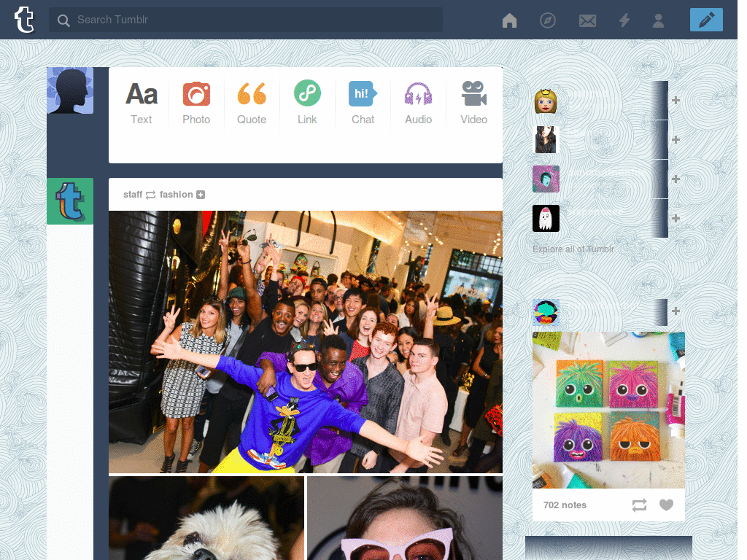Like the 702 notes post with the heart
Image resolution: width=747 pixels, height=560 pixels.
[x=666, y=505]
